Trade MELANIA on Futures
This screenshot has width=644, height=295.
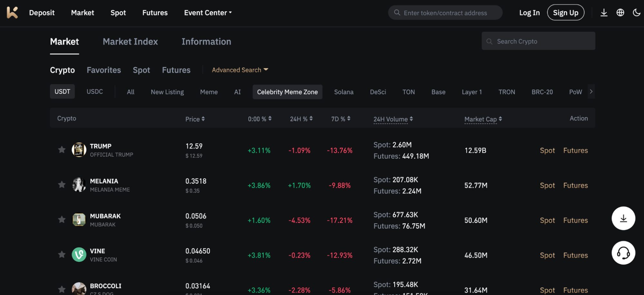tap(575, 186)
